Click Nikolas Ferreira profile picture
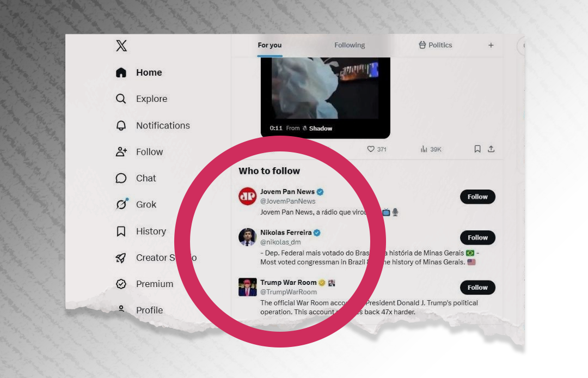The width and height of the screenshot is (588, 378). coord(248,237)
